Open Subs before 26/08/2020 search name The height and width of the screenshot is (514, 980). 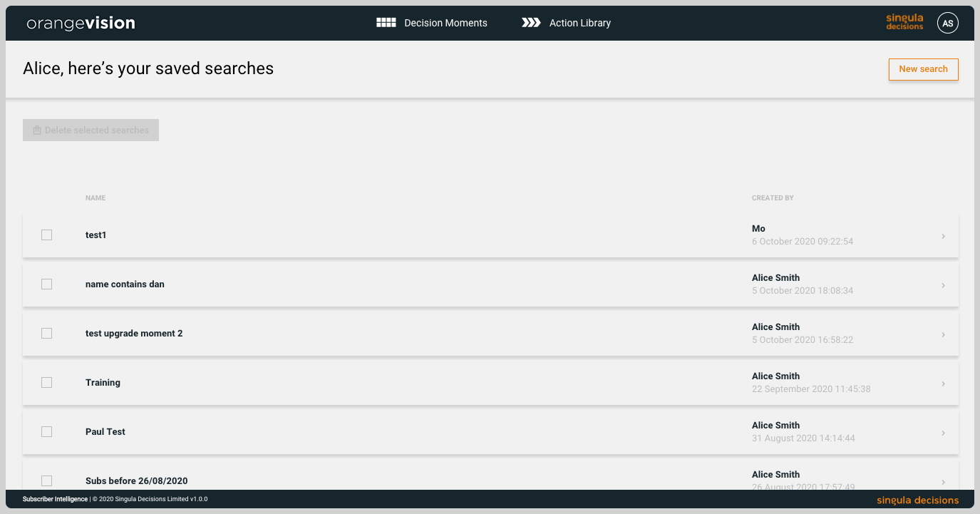tap(137, 481)
